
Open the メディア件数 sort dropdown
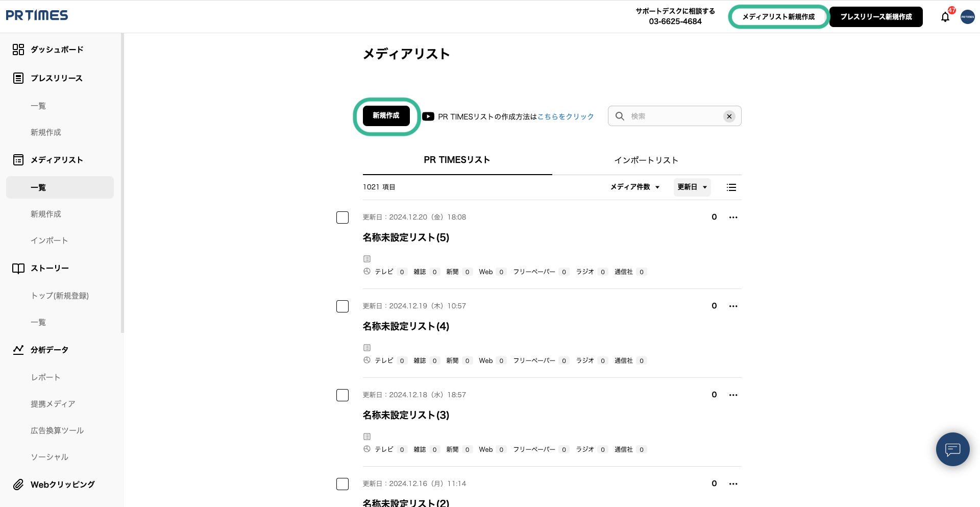pos(635,187)
